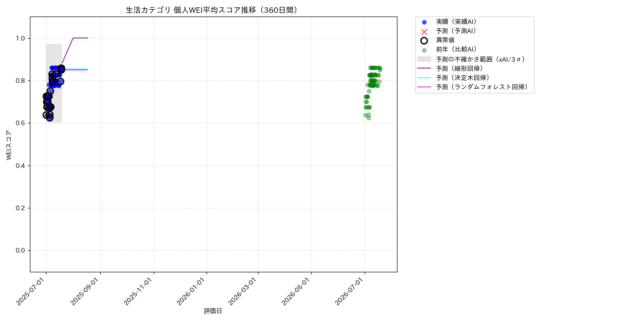Image resolution: width=644 pixels, height=322 pixels.
Task: Click legend entry 異常値
Action: pyautogui.click(x=445, y=40)
